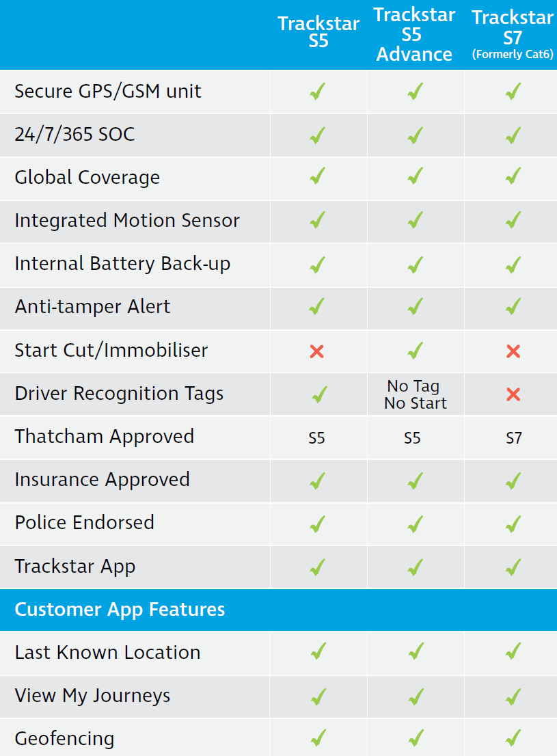Screen dimensions: 557x756
Task: Select the Trackstar S5 Advance column header
Action: point(414,35)
